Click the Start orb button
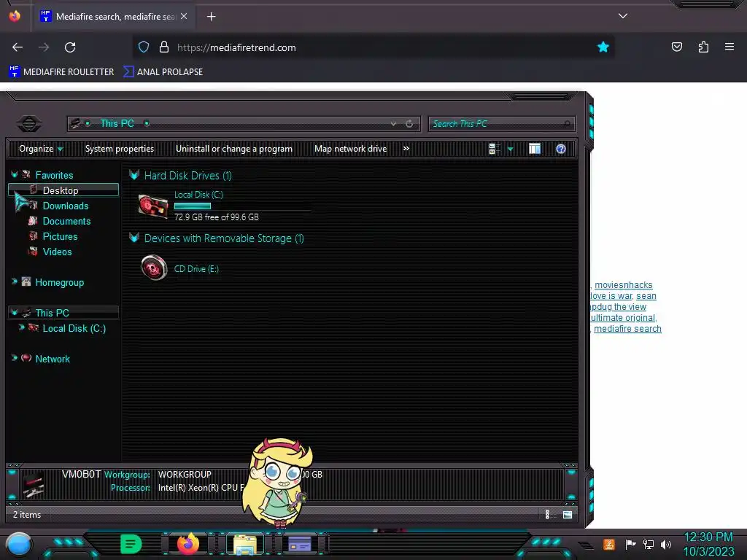 19,544
